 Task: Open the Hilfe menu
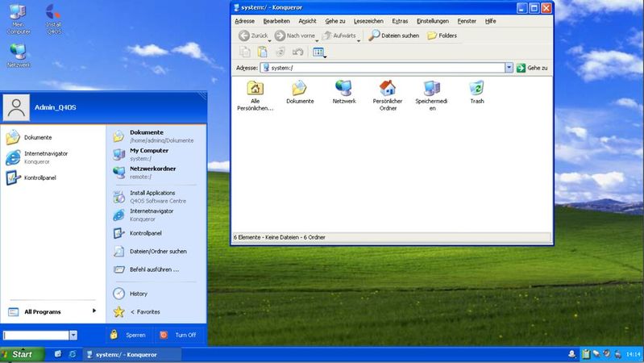click(x=490, y=21)
